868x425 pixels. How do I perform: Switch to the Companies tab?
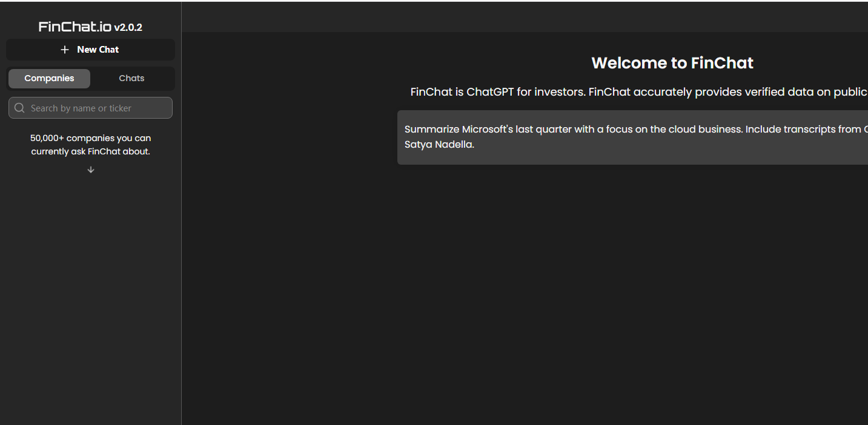point(49,79)
